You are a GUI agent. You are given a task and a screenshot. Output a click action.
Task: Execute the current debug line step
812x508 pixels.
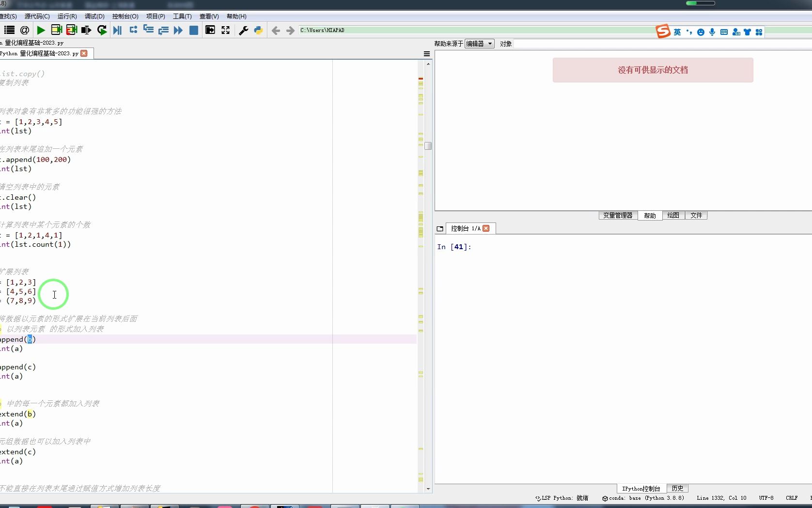(133, 30)
